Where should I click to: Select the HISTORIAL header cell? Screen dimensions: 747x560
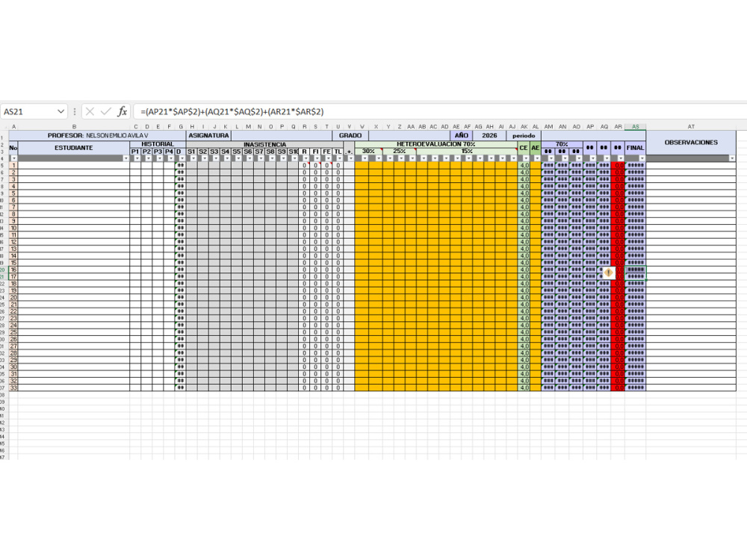158,144
